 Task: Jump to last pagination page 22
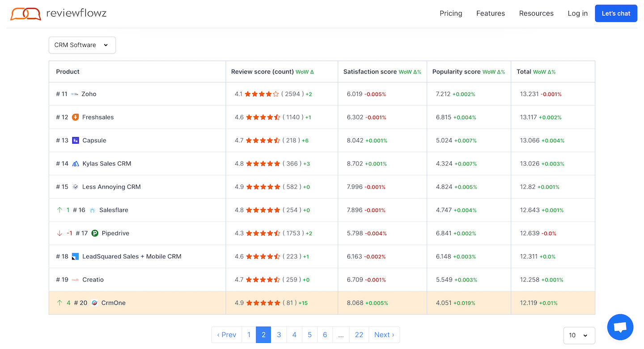tap(359, 335)
